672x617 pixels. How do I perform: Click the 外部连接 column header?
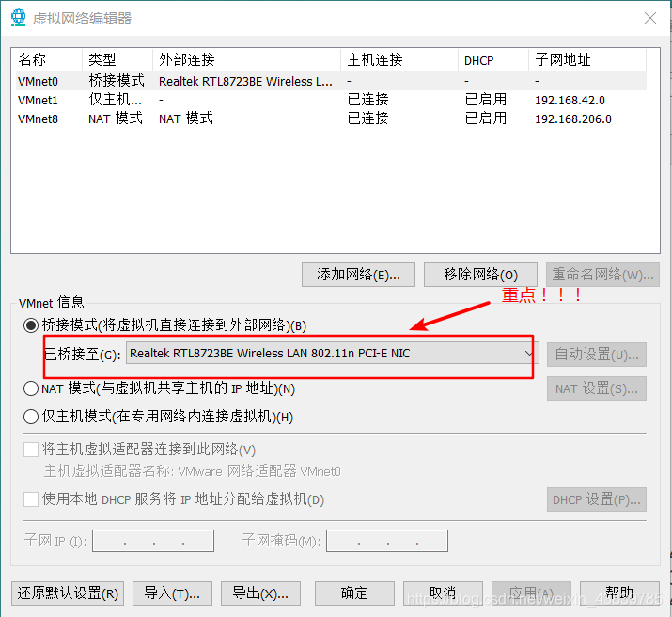click(x=246, y=60)
